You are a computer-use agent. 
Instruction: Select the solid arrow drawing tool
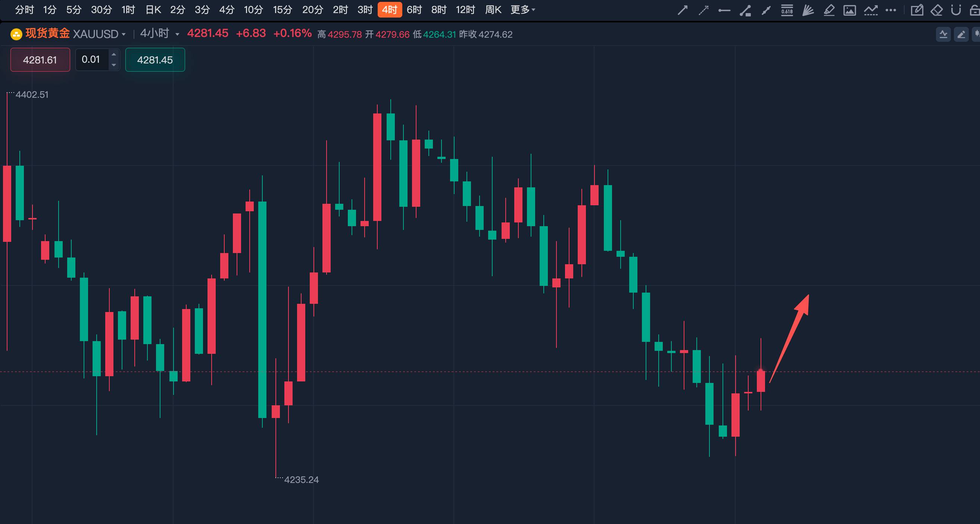pyautogui.click(x=683, y=10)
